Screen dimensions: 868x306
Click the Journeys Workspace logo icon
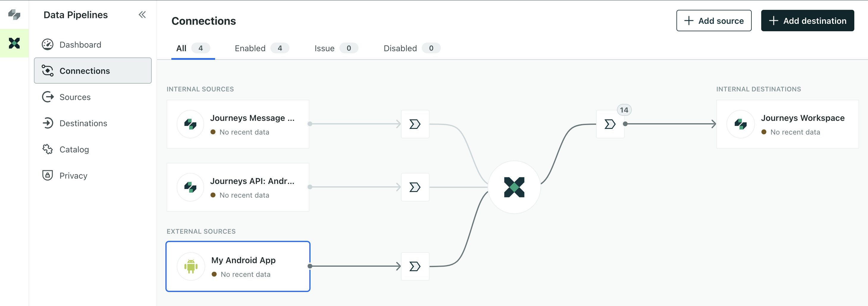click(740, 124)
